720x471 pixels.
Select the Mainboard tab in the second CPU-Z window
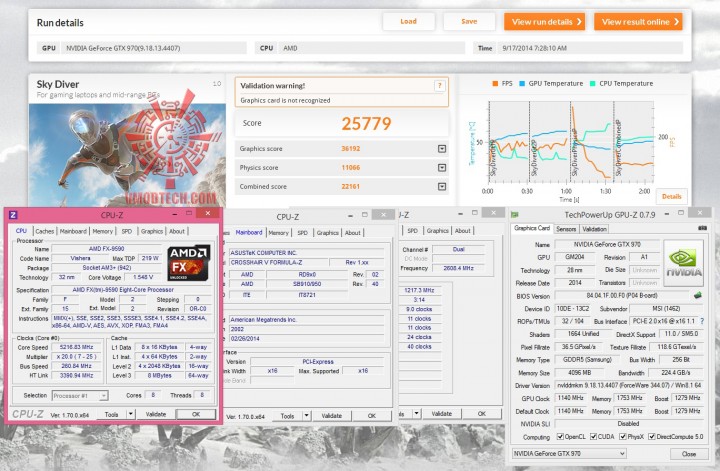(x=249, y=232)
